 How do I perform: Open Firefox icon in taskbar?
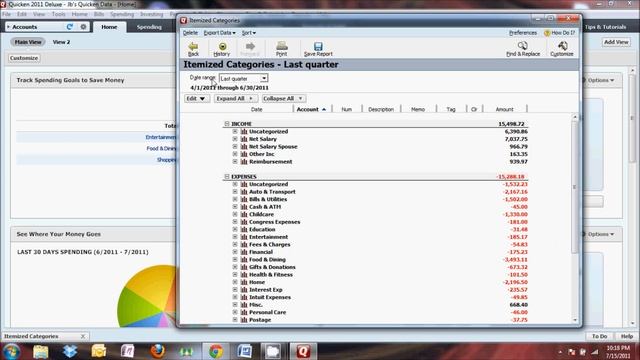tap(158, 351)
